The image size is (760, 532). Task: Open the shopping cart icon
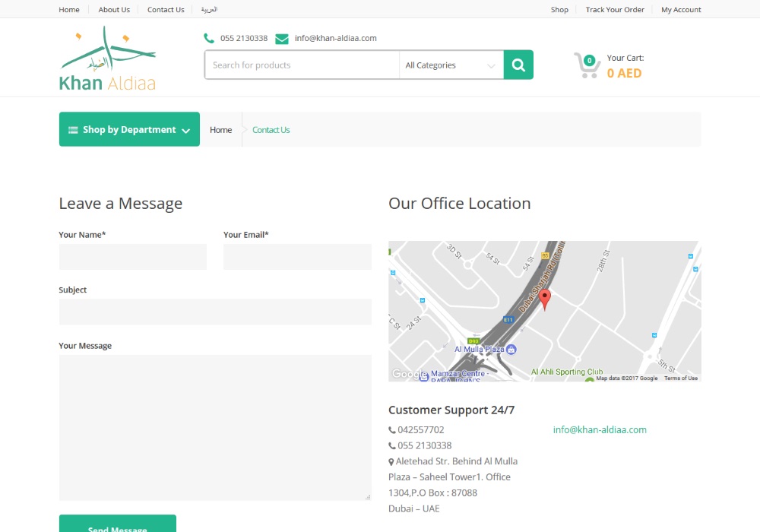[x=587, y=65]
